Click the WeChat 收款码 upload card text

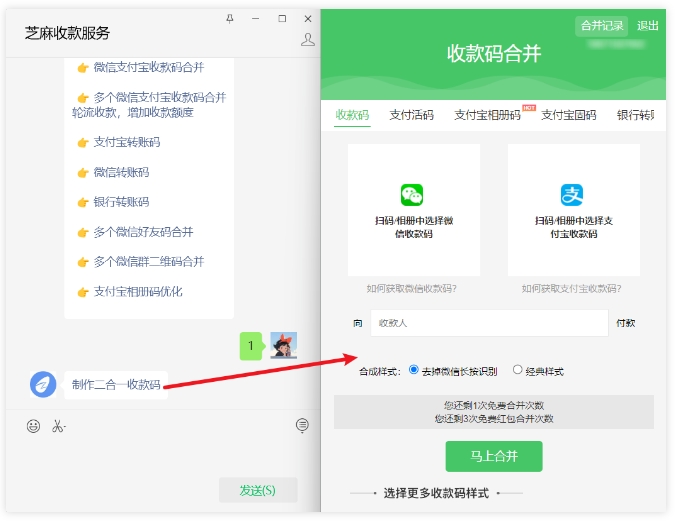(x=414, y=227)
